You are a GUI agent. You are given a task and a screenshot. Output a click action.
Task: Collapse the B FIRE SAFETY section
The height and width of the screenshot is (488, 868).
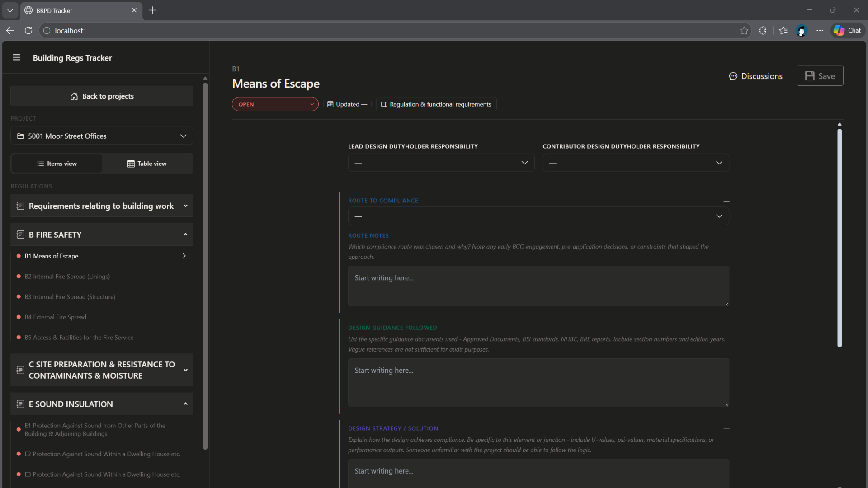tap(185, 235)
